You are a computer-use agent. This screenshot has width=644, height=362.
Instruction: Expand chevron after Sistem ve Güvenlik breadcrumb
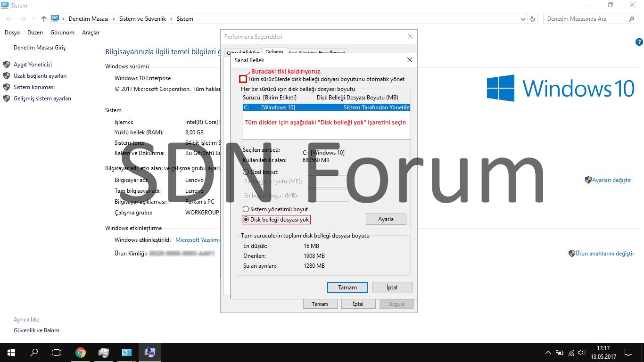tap(171, 19)
